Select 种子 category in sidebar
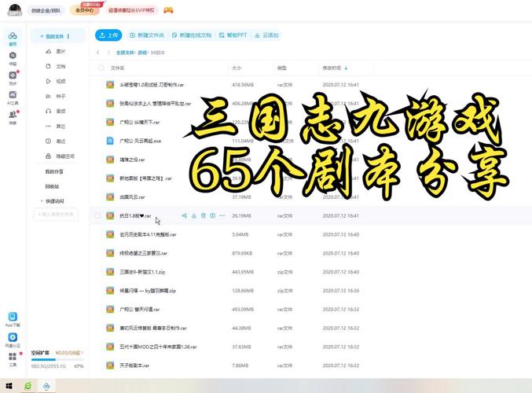The image size is (532, 393). [x=55, y=96]
